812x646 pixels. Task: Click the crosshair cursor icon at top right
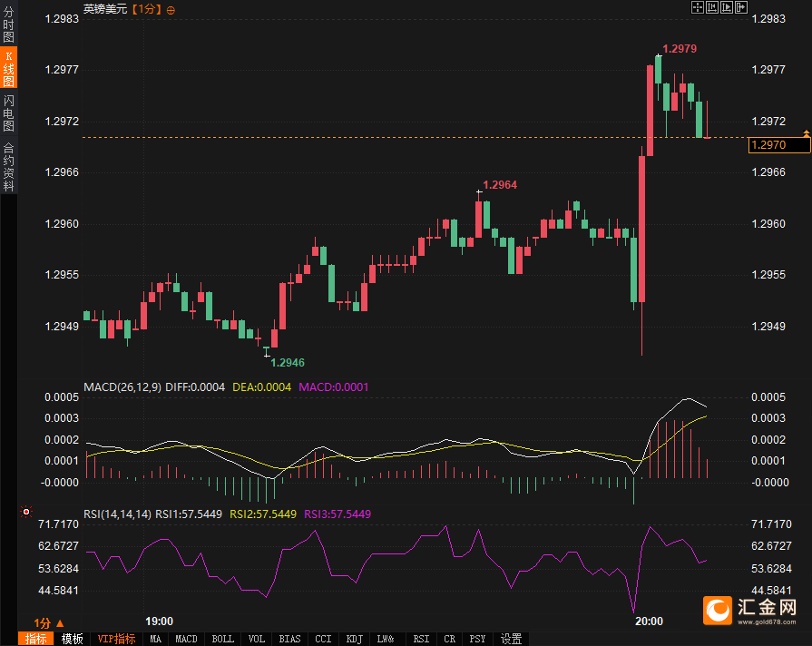pos(698,7)
